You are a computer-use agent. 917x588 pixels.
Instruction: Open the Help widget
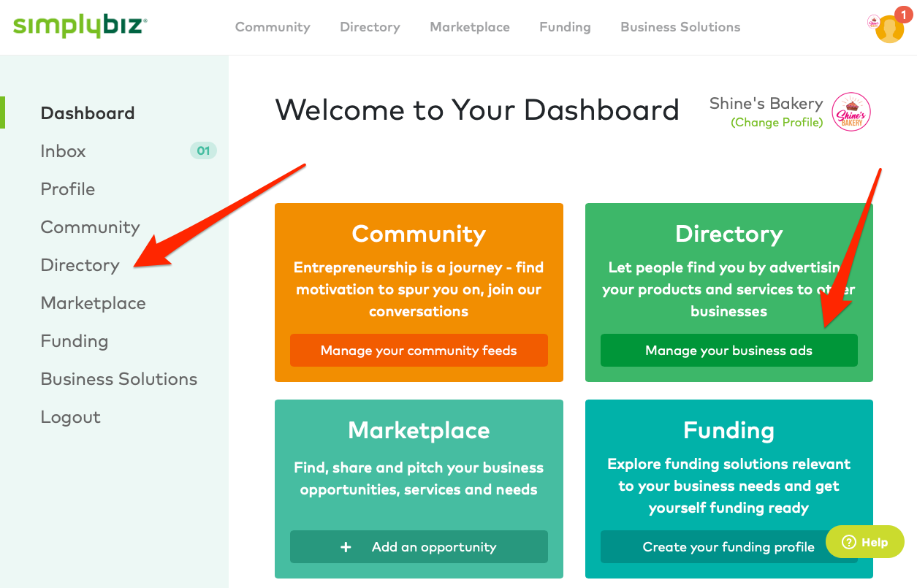point(865,542)
